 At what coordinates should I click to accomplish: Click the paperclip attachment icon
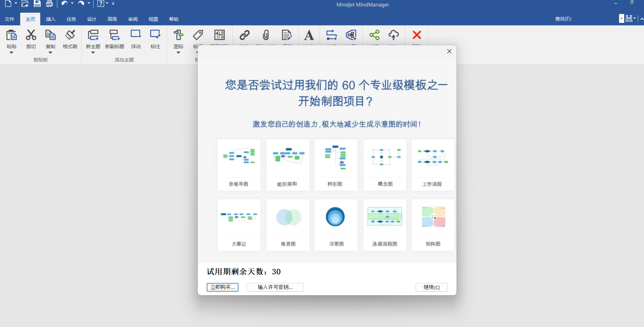(x=266, y=35)
